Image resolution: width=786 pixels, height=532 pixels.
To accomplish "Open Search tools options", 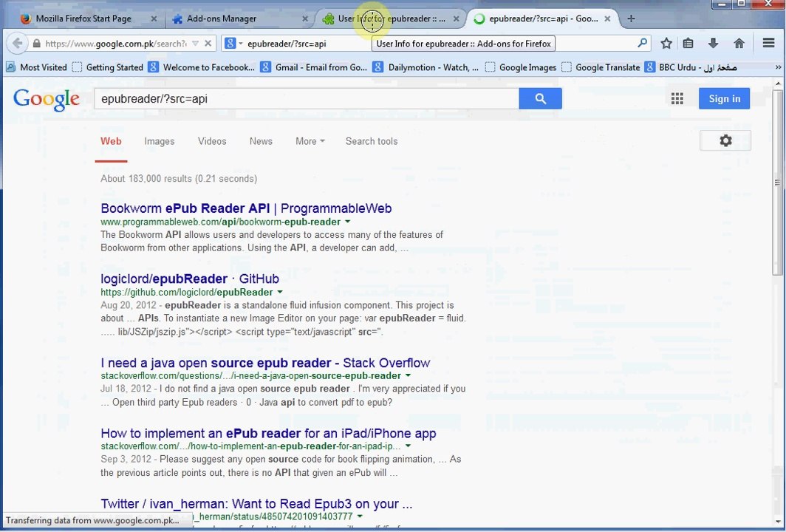I will (x=372, y=141).
